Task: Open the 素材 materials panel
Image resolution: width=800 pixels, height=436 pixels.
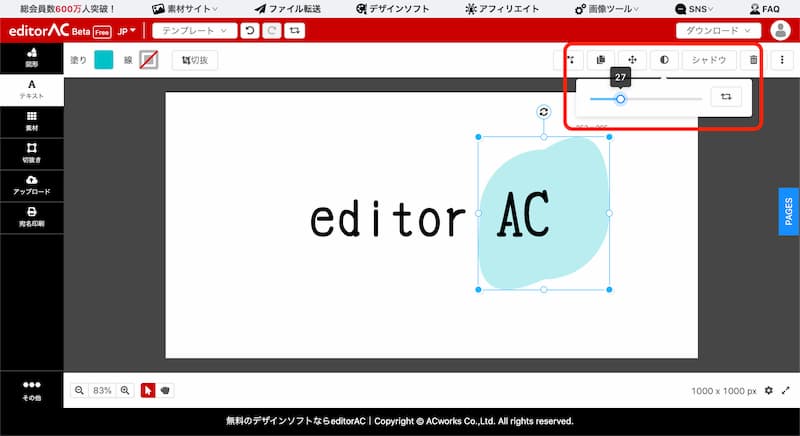Action: (x=32, y=122)
